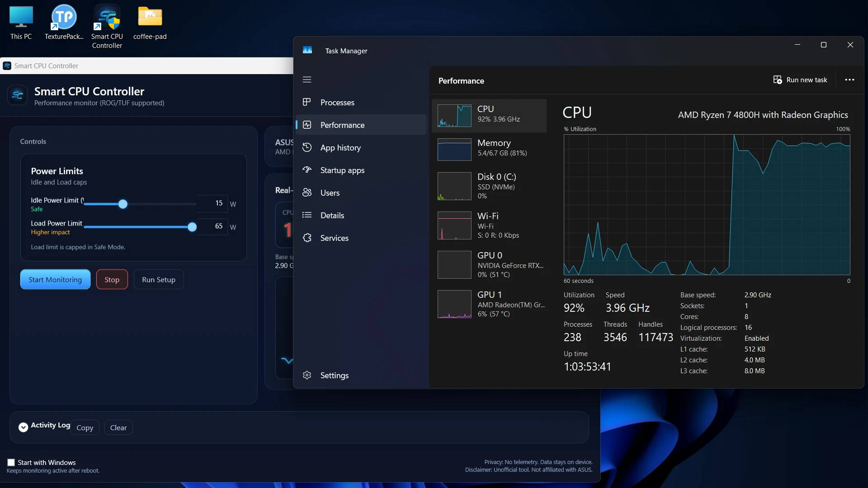Click Smart CPU Controller app logo
The width and height of the screenshot is (868, 488).
click(18, 95)
